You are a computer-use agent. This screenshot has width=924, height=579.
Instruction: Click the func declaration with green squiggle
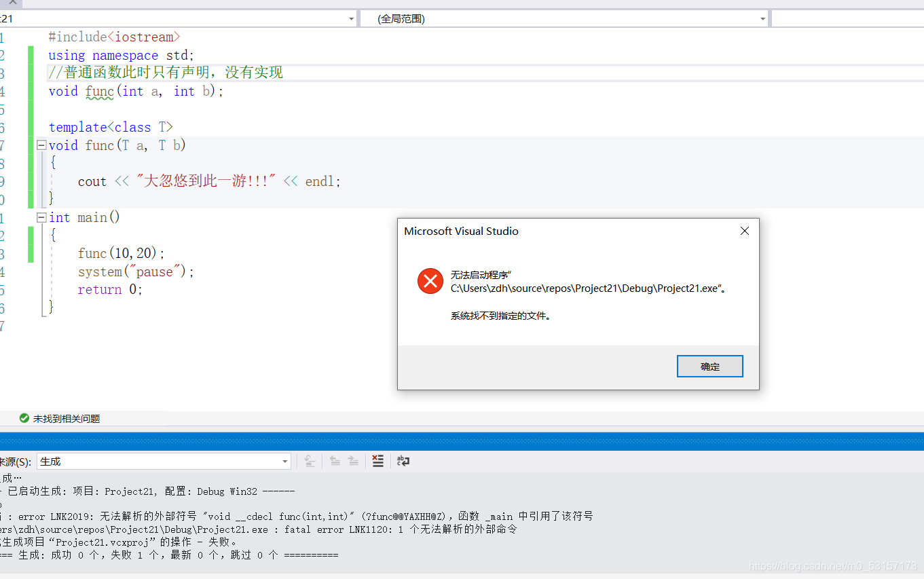[100, 92]
